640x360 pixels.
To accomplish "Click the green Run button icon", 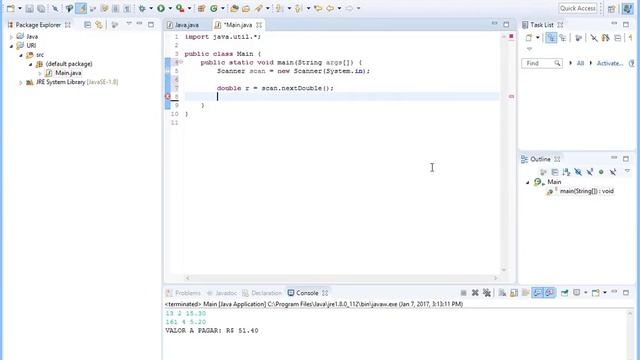I will pos(161,8).
